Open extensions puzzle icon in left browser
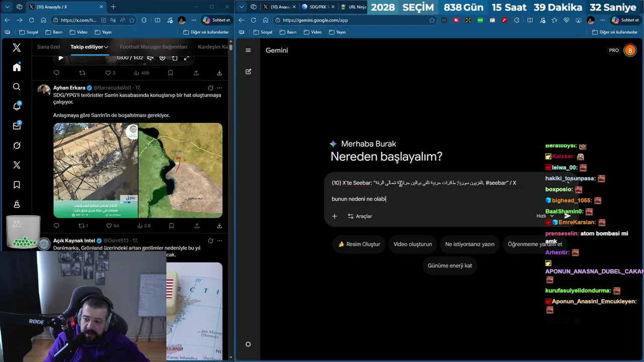644x362 pixels. (x=144, y=20)
